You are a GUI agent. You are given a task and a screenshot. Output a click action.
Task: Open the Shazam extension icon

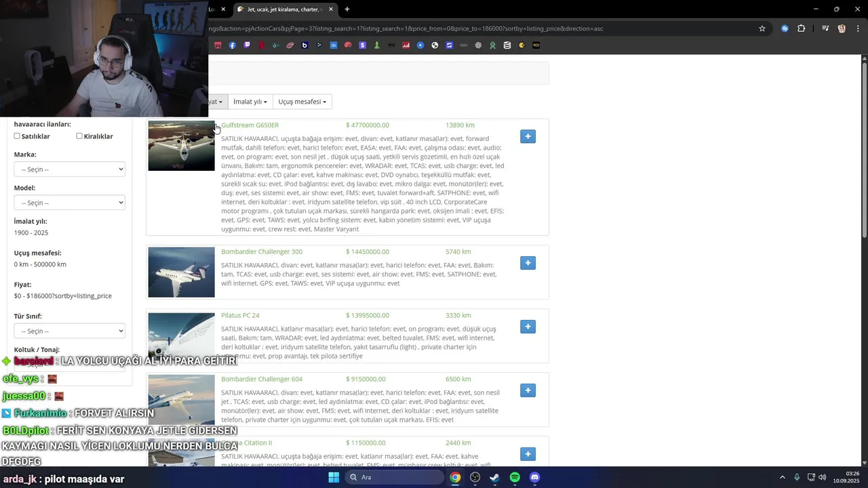click(x=785, y=28)
